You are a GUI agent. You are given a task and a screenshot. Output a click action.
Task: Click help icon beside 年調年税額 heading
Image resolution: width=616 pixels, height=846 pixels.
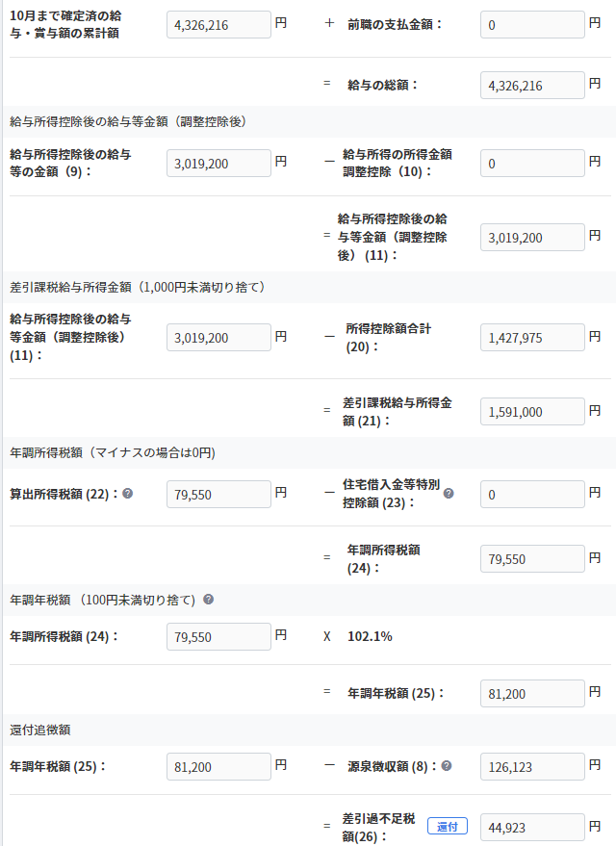tap(208, 600)
